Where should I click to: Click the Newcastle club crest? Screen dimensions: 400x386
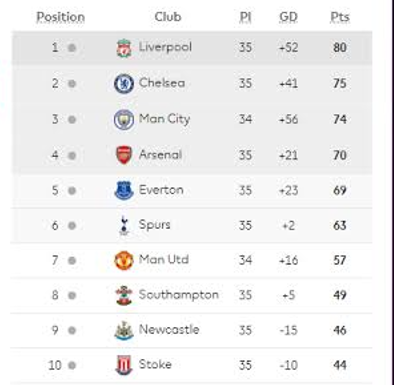(124, 330)
